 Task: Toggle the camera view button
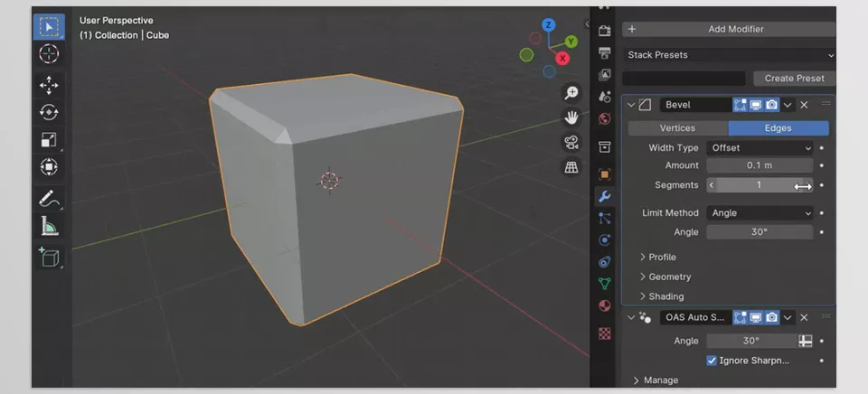(x=571, y=142)
